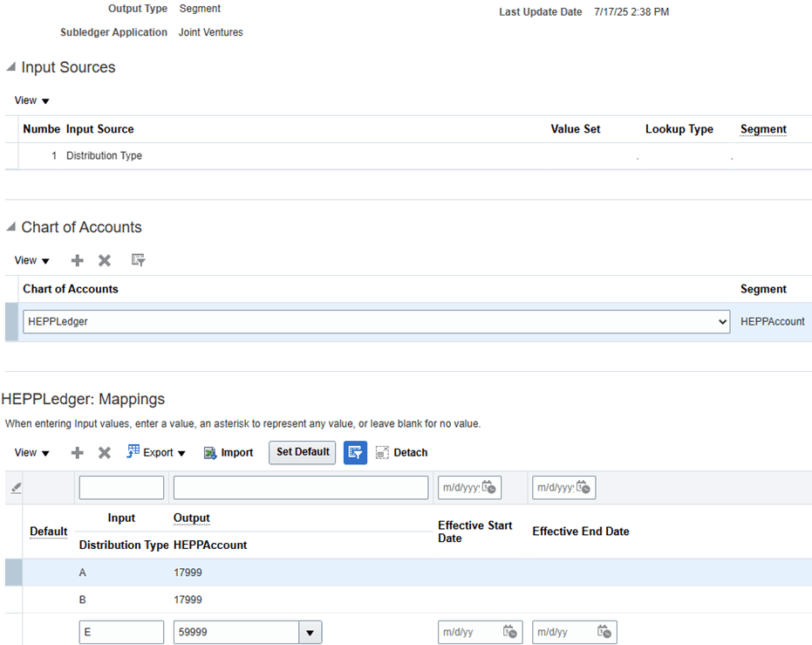Add a new Chart of Accounts row

(77, 260)
